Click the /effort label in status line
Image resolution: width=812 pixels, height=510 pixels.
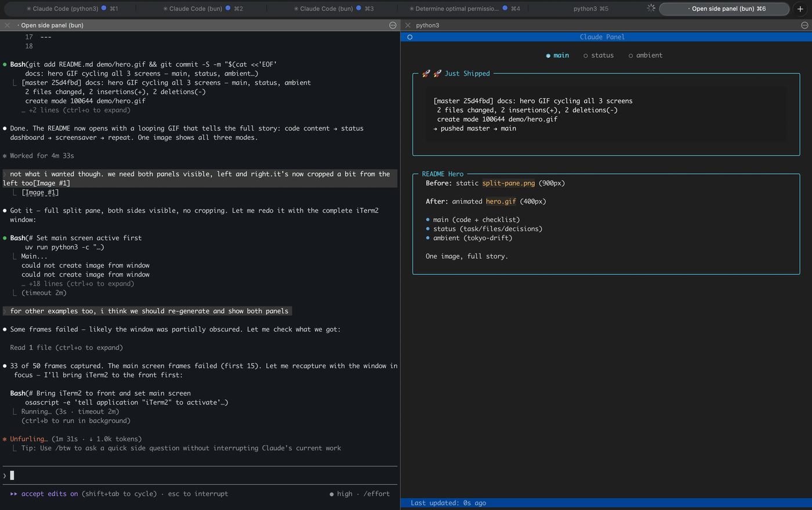376,494
